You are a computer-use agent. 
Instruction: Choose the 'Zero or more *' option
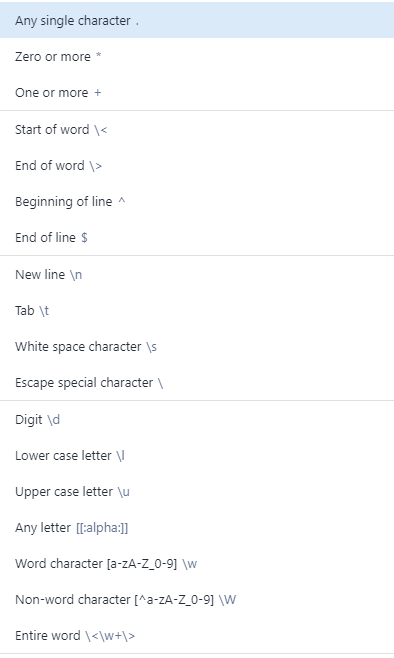click(x=197, y=56)
